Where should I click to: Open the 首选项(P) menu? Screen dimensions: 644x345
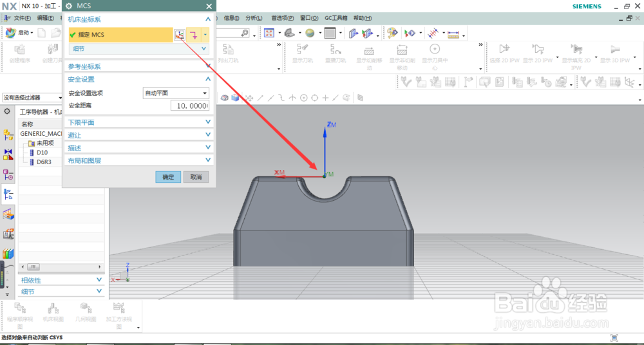point(283,18)
